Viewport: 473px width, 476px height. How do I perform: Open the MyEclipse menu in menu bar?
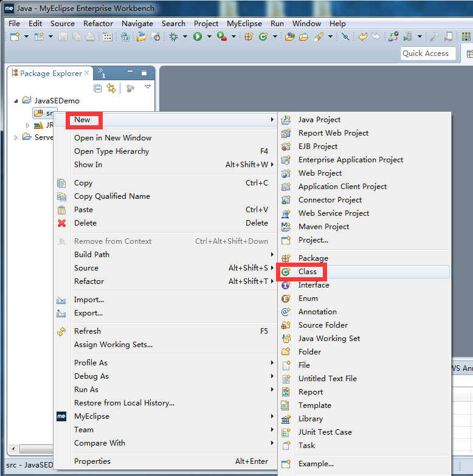click(x=244, y=24)
